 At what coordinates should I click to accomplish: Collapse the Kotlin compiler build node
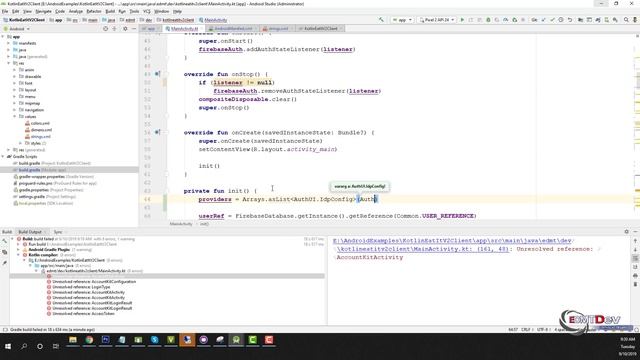[x=18, y=255]
